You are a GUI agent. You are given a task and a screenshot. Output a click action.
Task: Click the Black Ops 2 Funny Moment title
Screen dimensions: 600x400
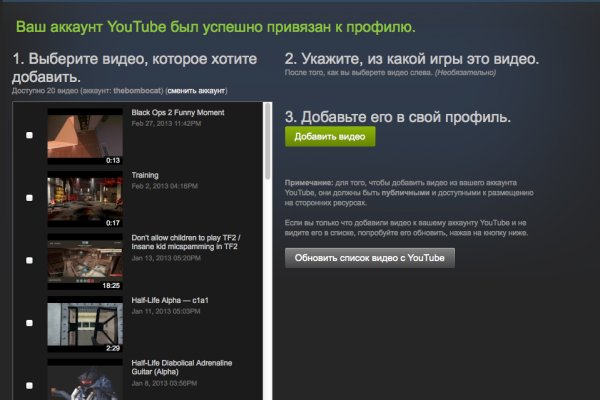pos(180,112)
